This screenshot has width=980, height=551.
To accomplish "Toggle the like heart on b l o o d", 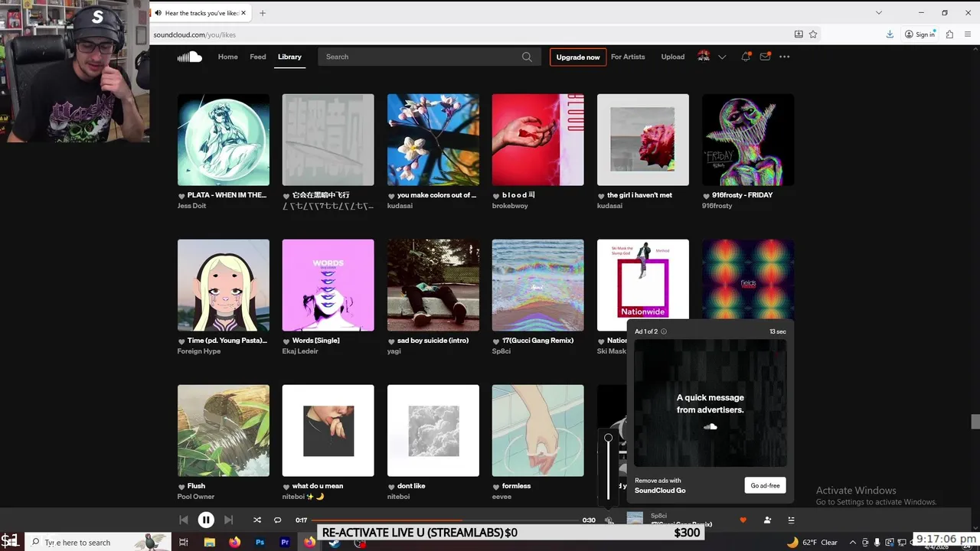I will click(496, 195).
